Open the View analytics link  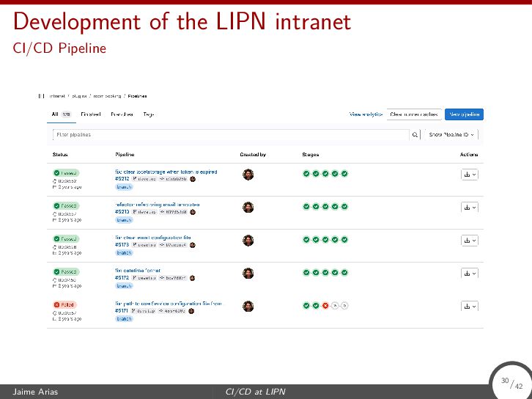(366, 114)
